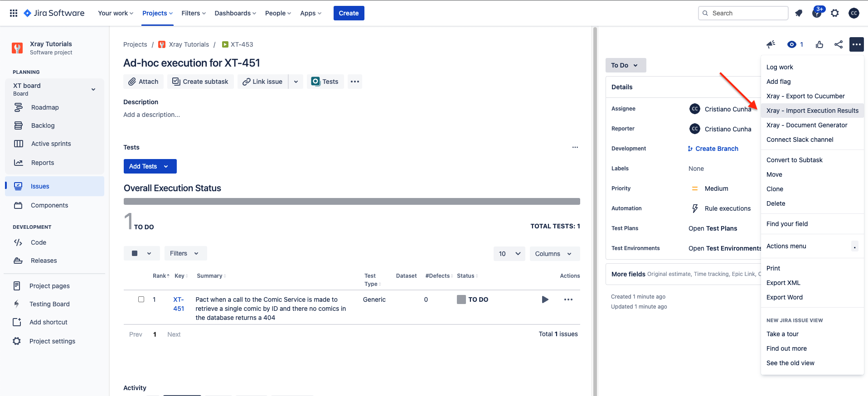
Task: Click the Create Branch link
Action: (713, 149)
